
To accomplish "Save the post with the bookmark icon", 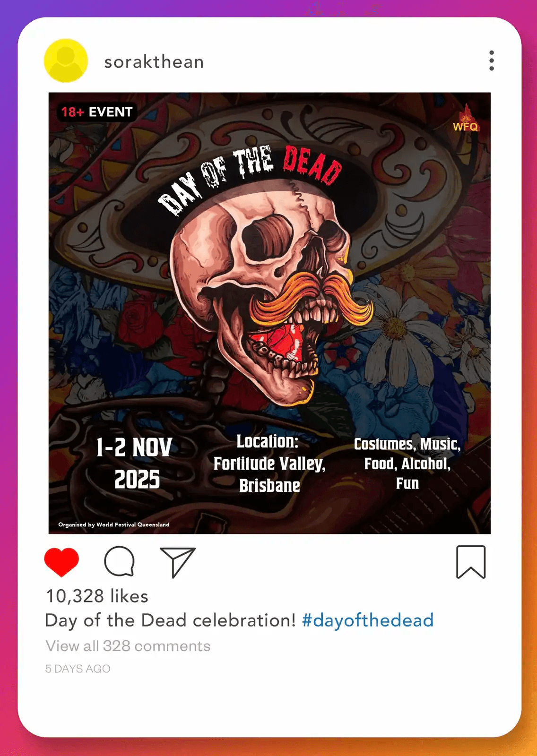I will [471, 562].
